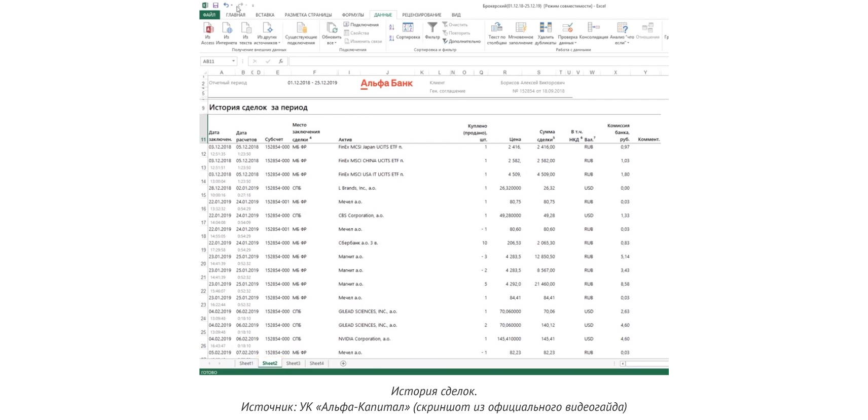
Task: Open the Сортировка dialog icon
Action: pyautogui.click(x=408, y=28)
